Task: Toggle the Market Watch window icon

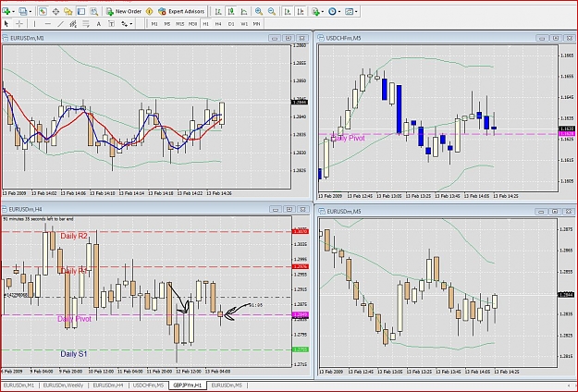Action: (43, 11)
